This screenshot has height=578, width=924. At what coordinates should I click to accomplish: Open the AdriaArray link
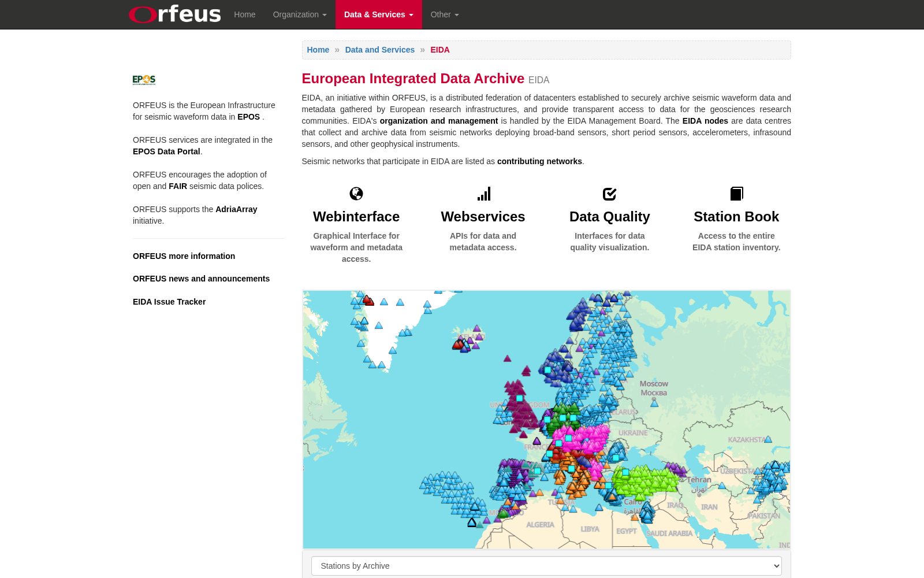coord(236,209)
